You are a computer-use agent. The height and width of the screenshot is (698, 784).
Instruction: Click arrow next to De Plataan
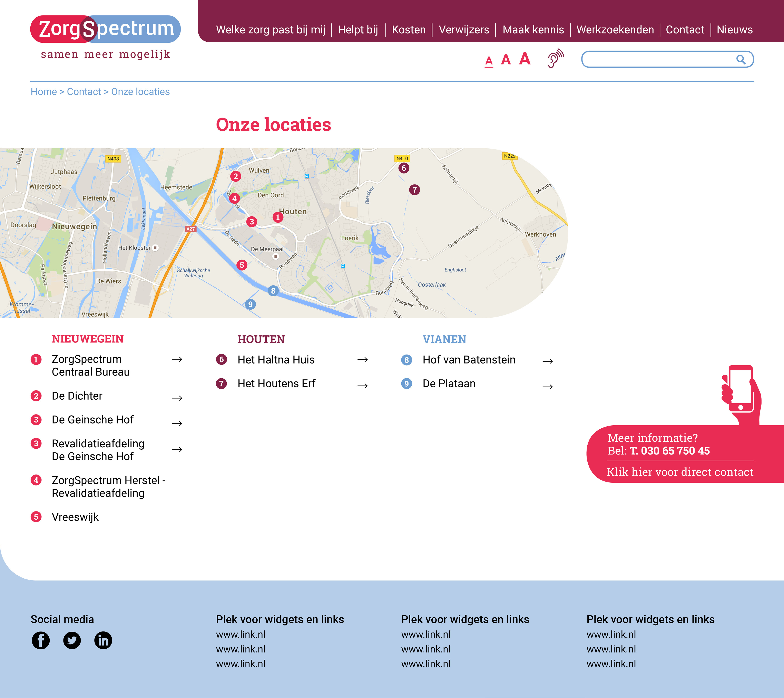coord(548,387)
